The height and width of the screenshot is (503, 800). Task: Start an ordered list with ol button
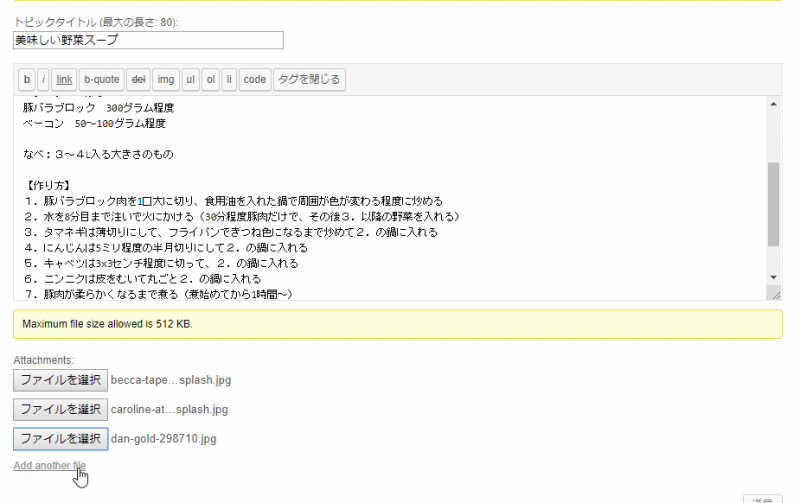[210, 79]
